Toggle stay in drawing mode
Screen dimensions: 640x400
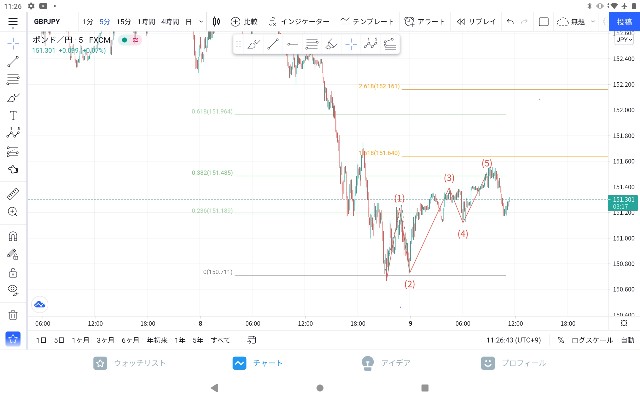pos(13,255)
